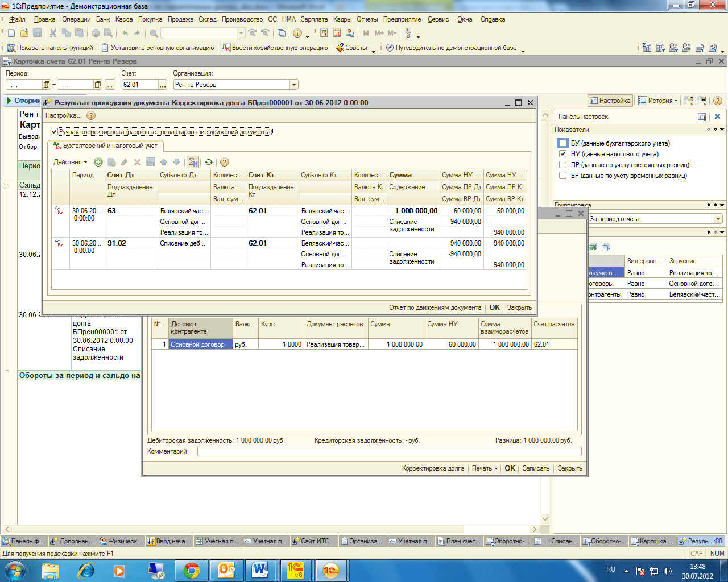Expand the Действия dropdown menu
The width and height of the screenshot is (728, 582).
(x=71, y=162)
